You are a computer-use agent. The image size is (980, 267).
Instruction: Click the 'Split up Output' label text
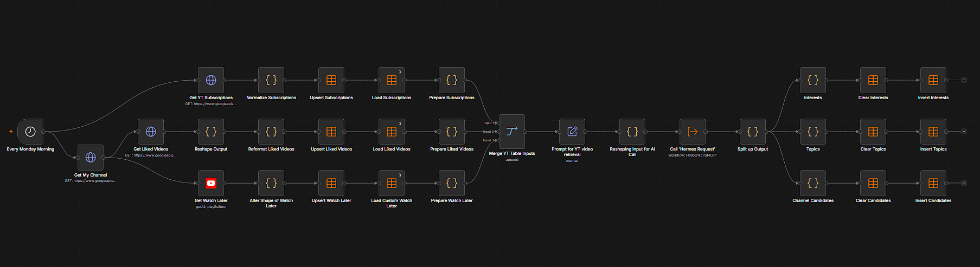point(753,149)
